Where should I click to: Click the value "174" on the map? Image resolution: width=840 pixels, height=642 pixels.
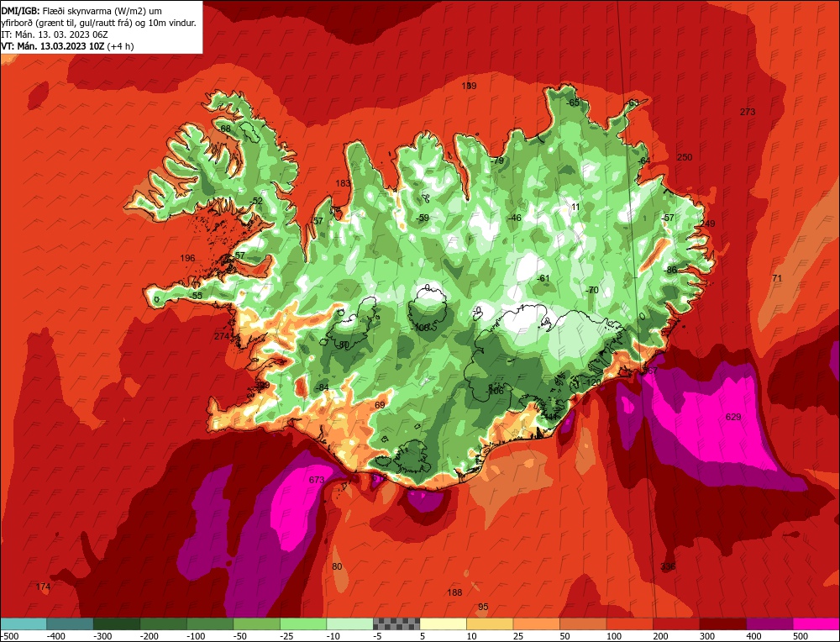pos(43,587)
